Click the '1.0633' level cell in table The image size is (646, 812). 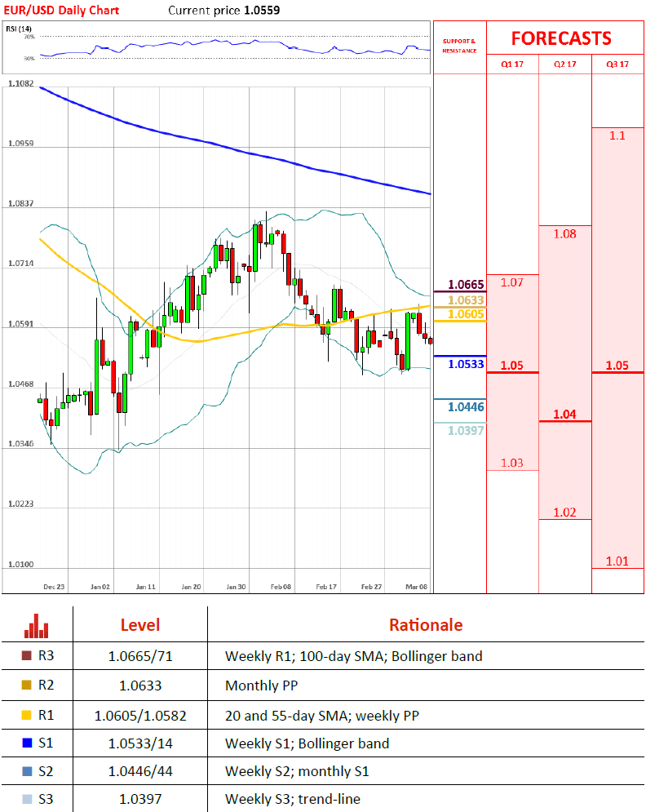pos(140,686)
